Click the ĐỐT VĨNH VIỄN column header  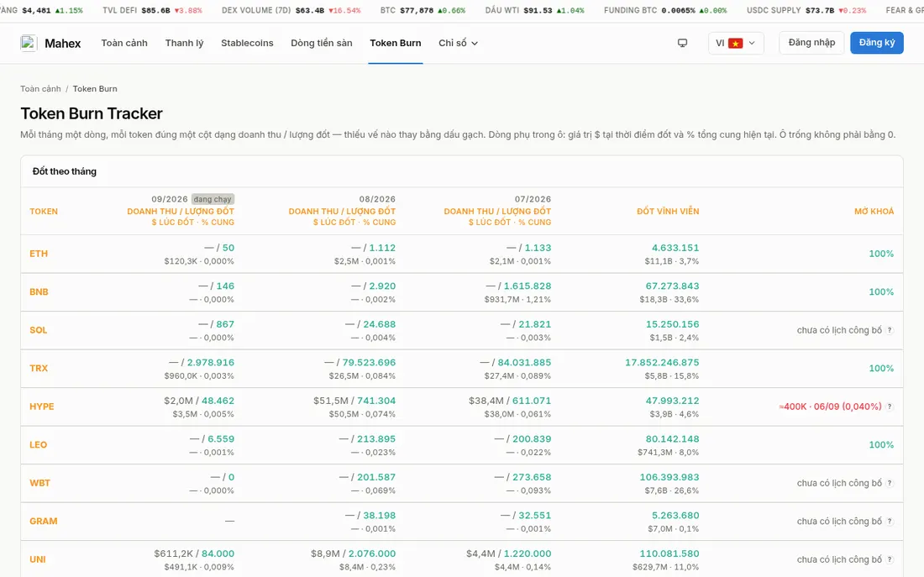click(668, 211)
